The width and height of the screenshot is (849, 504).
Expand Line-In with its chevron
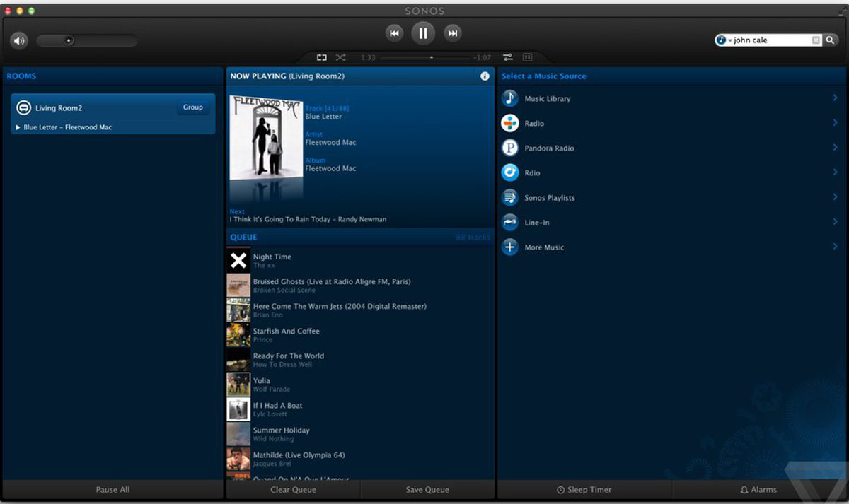[x=835, y=222]
